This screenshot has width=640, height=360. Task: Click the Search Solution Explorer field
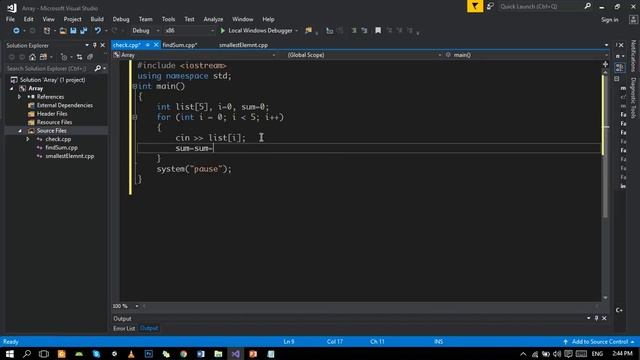point(49,69)
